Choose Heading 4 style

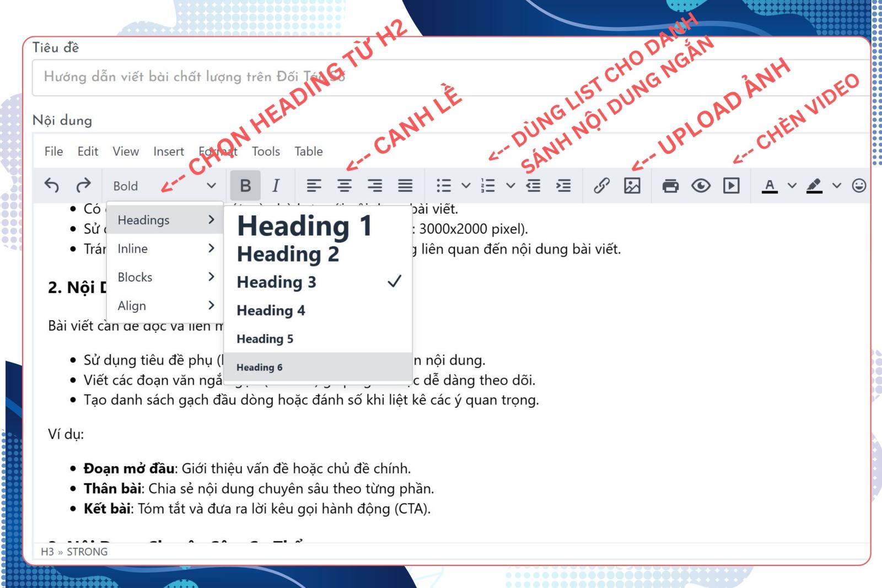(318, 310)
